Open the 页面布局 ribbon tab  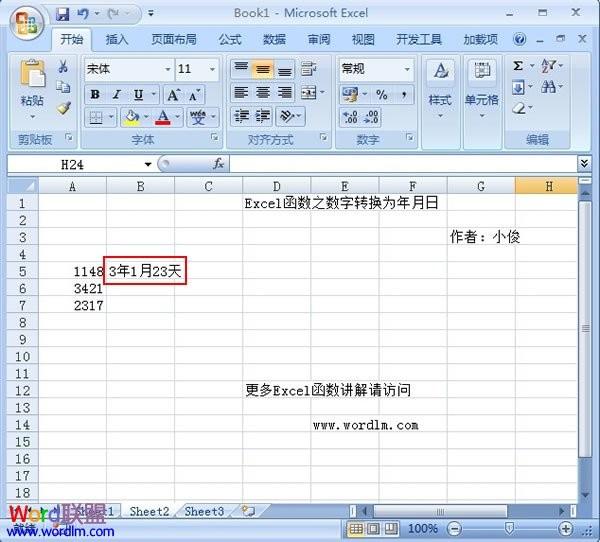click(174, 39)
